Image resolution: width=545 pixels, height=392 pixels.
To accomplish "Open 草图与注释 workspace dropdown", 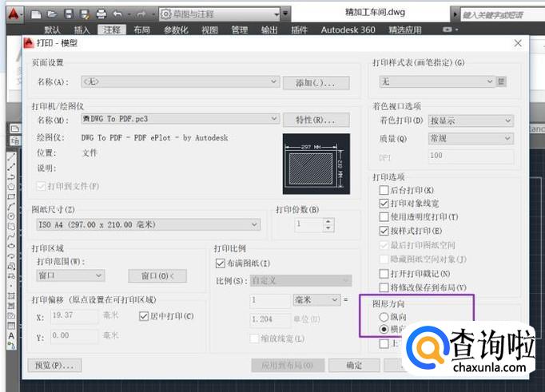I will pyautogui.click(x=220, y=14).
